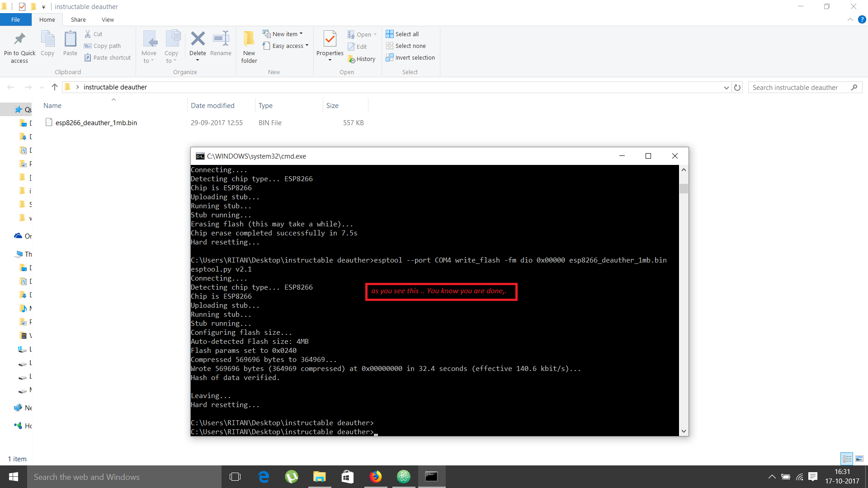This screenshot has width=868, height=488.
Task: Invert the current selection
Action: click(410, 57)
